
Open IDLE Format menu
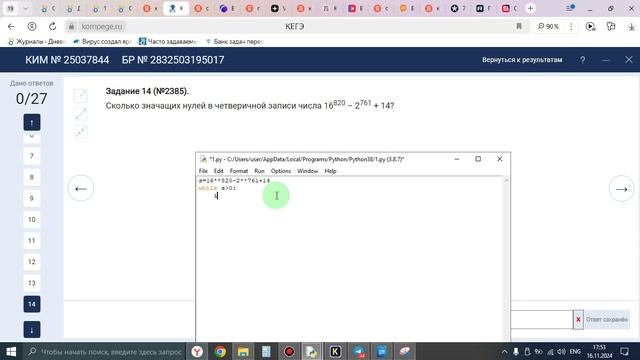point(239,171)
